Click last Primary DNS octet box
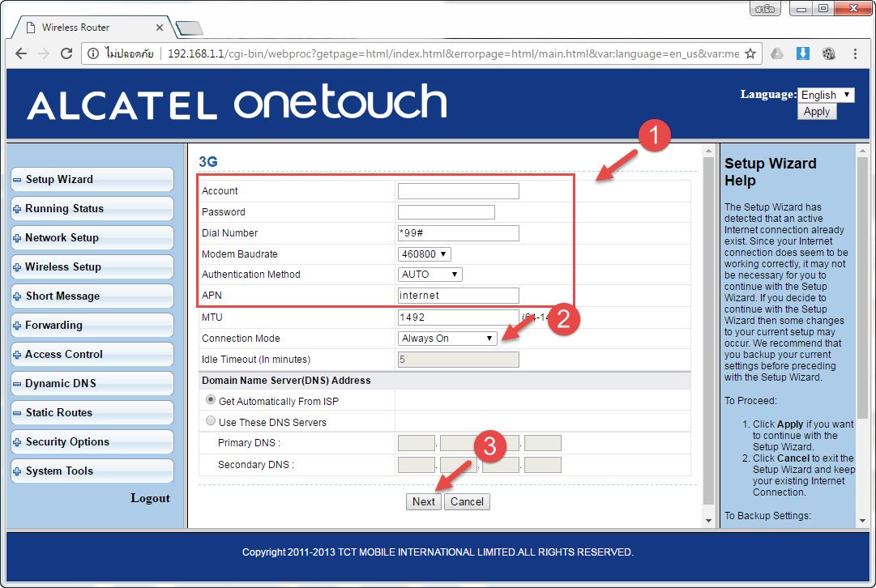 [543, 443]
